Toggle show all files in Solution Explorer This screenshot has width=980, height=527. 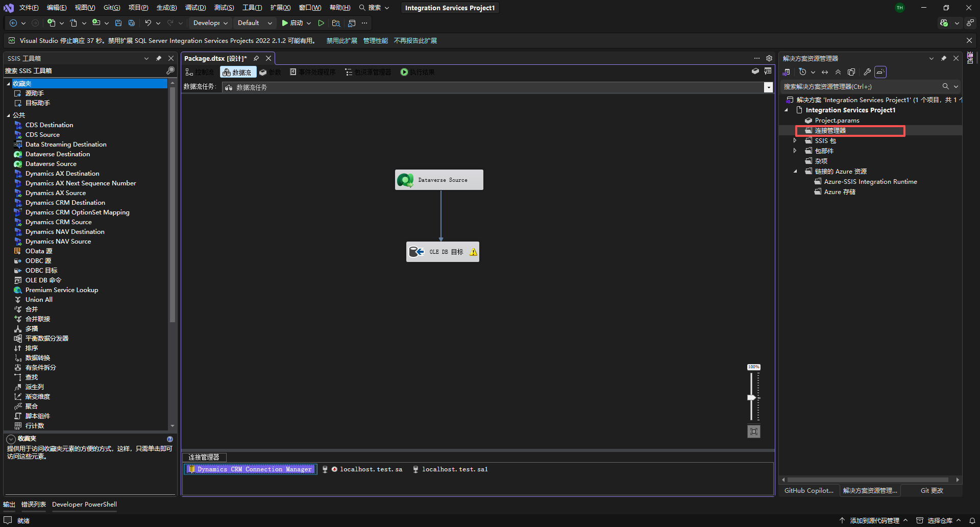point(851,72)
